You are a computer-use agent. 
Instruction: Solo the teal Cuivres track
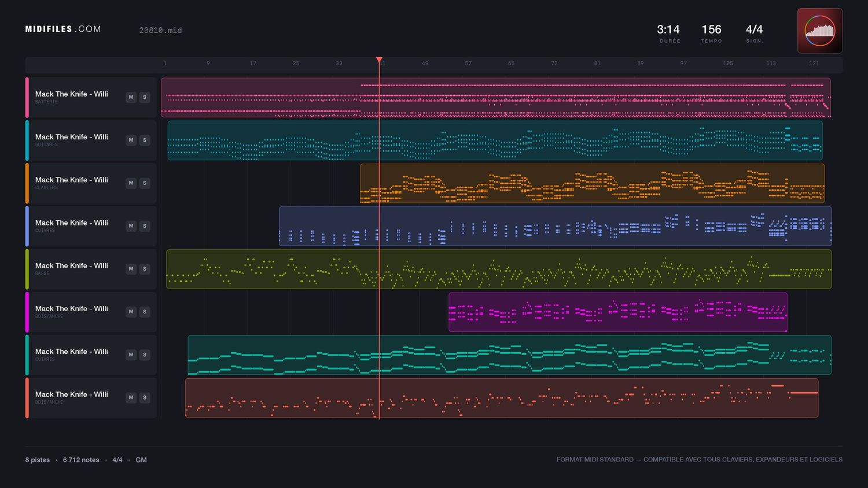[x=145, y=354]
